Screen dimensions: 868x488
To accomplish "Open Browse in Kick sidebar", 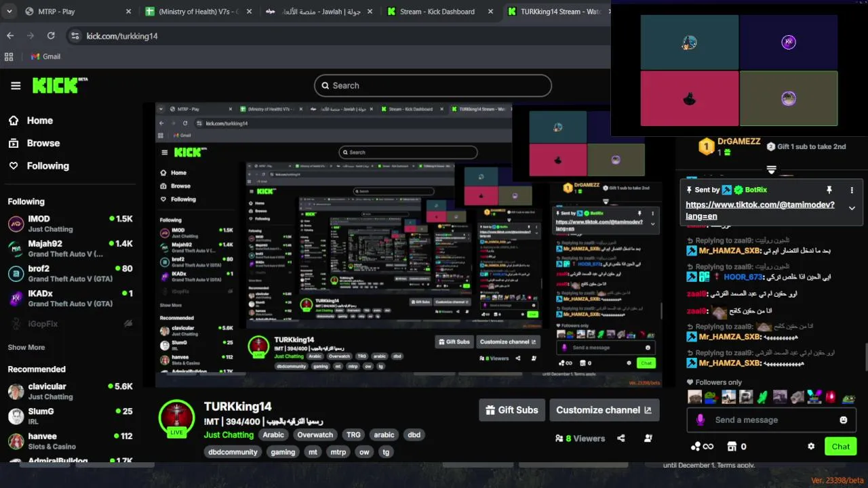I will coord(34,143).
